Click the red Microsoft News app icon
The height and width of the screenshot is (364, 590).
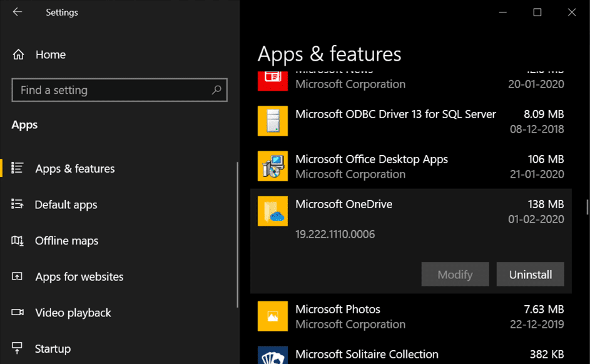point(273,81)
